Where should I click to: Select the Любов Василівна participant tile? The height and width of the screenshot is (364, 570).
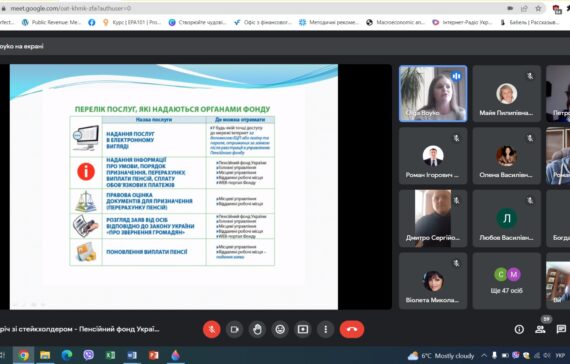(506, 219)
